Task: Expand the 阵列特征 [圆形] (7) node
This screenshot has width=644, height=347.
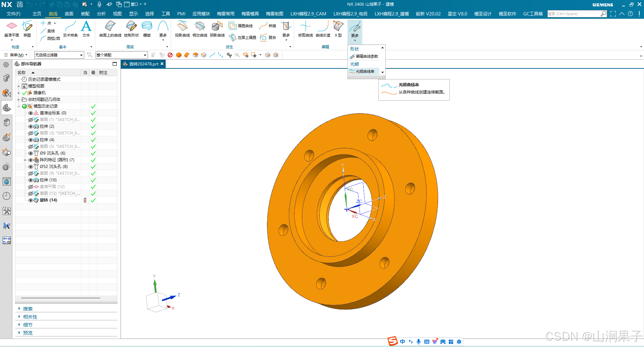Action: point(25,160)
